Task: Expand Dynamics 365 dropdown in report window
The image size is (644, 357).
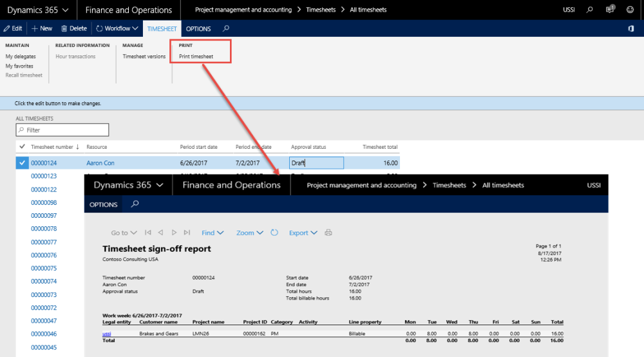Action: [129, 185]
